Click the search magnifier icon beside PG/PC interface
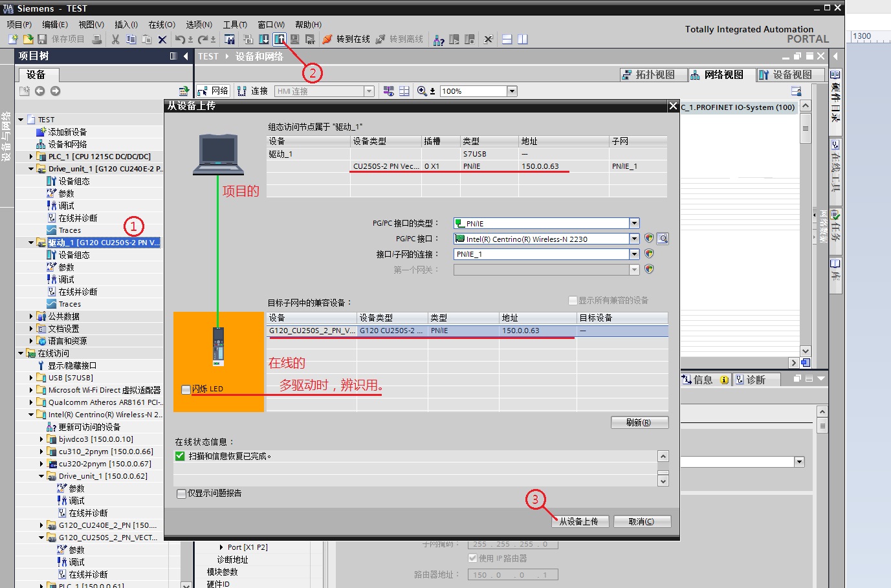Image resolution: width=891 pixels, height=588 pixels. pyautogui.click(x=663, y=239)
